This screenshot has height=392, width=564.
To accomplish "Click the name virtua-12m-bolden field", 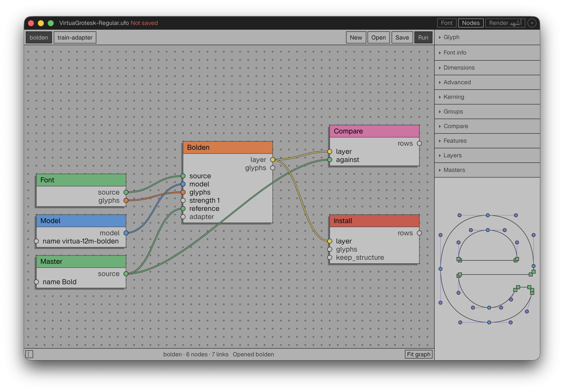I will tap(81, 241).
